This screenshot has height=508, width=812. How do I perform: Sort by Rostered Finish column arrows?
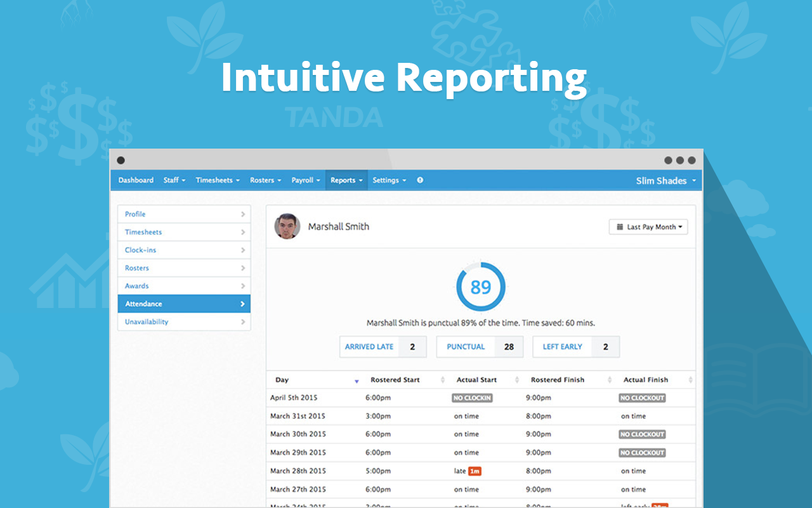pyautogui.click(x=610, y=380)
